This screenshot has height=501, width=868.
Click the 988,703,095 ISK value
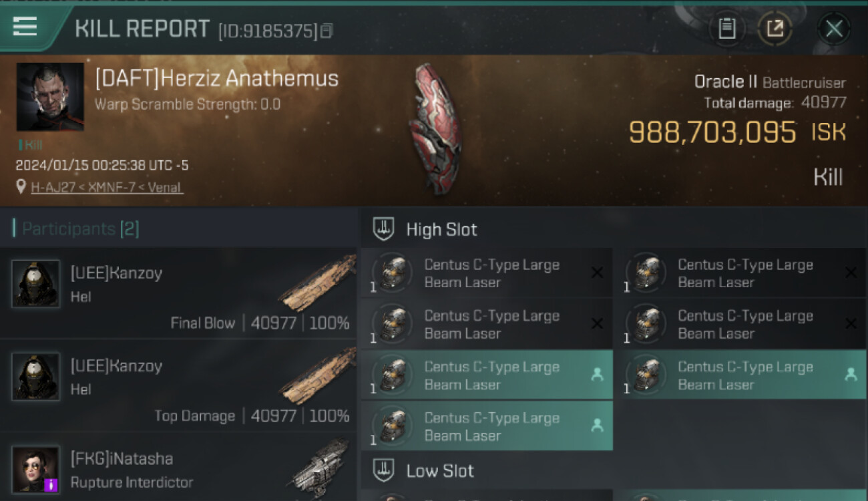(x=738, y=132)
